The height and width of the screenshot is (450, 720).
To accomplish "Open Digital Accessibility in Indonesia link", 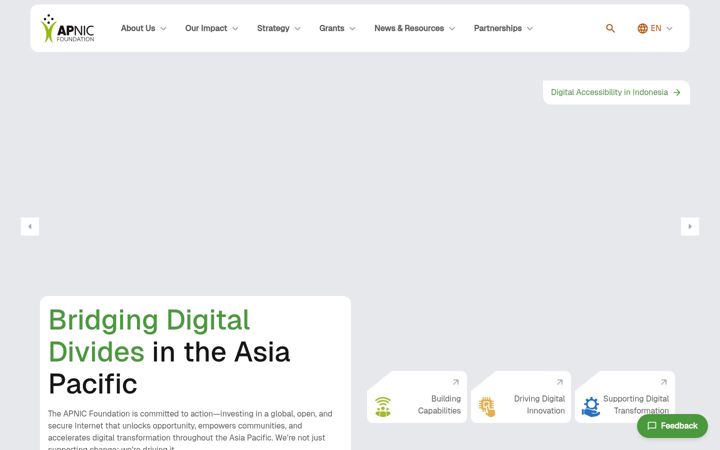I will click(616, 92).
